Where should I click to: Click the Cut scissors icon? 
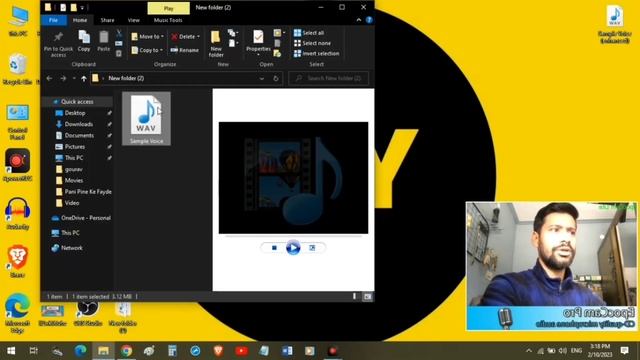(x=119, y=33)
